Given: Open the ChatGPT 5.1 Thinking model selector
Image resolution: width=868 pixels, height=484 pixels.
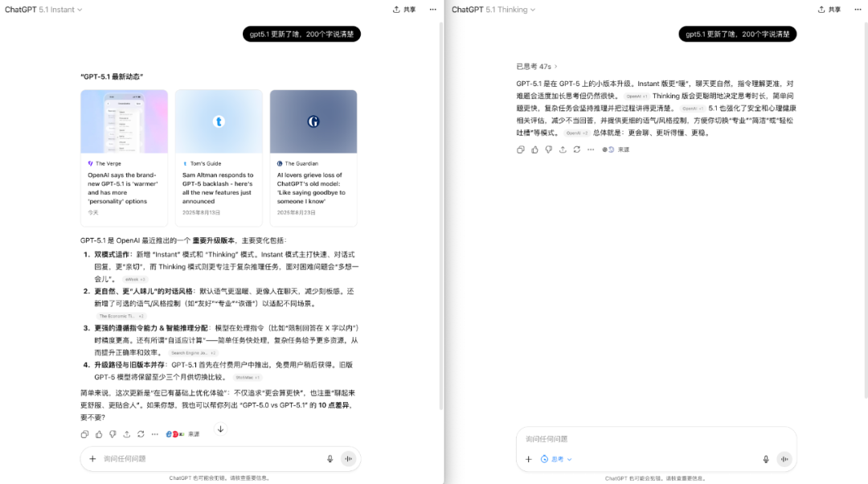Looking at the screenshot, I should point(493,10).
